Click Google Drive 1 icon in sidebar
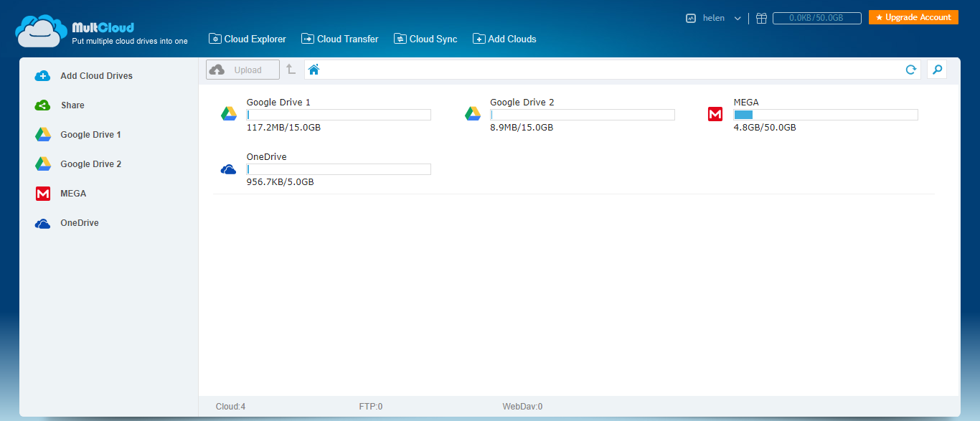Screen dimensions: 980x421 coord(43,135)
